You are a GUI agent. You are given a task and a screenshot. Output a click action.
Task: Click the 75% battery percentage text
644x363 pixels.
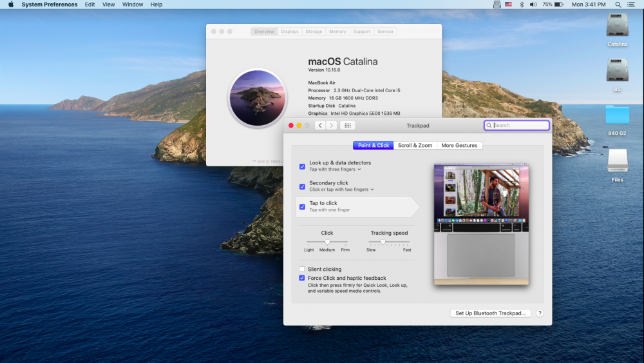[x=547, y=5]
